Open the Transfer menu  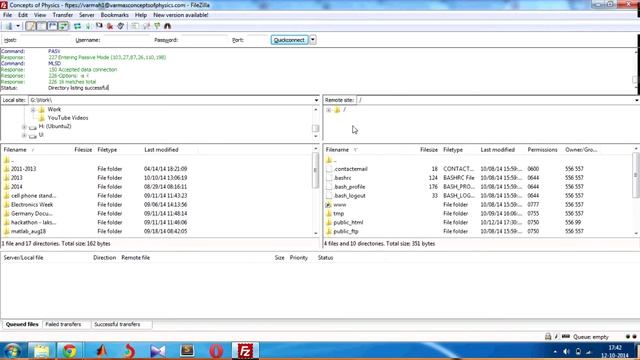coord(62,15)
